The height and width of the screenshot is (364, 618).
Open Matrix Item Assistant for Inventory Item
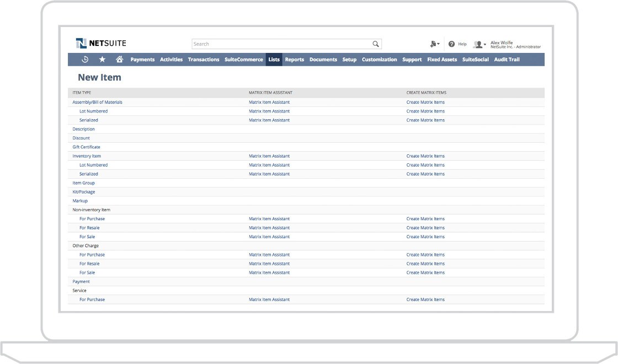click(269, 156)
